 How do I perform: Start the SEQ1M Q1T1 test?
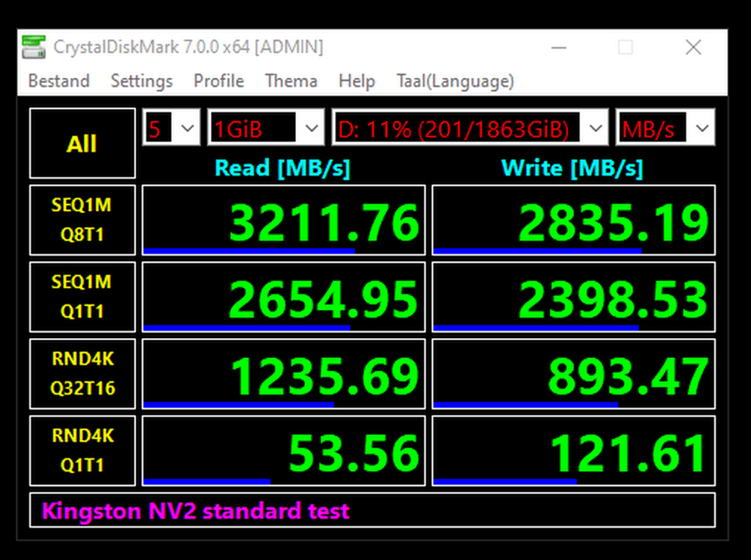82,297
